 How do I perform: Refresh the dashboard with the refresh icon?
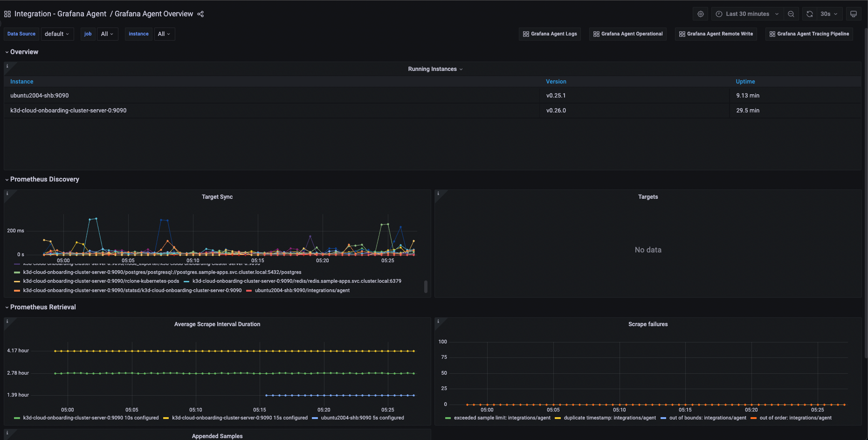[809, 14]
